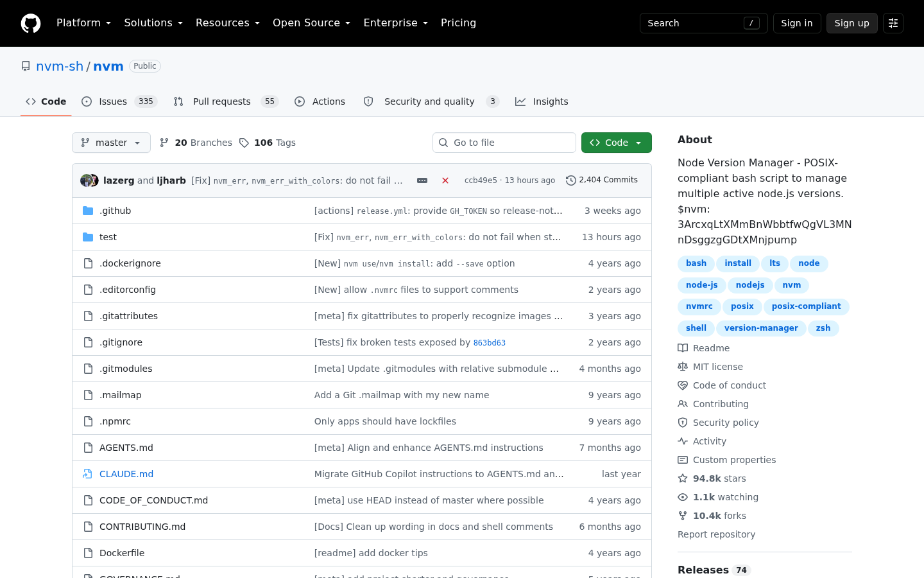Click the ljharb author link
Screen dimensions: 924x578
click(x=171, y=180)
